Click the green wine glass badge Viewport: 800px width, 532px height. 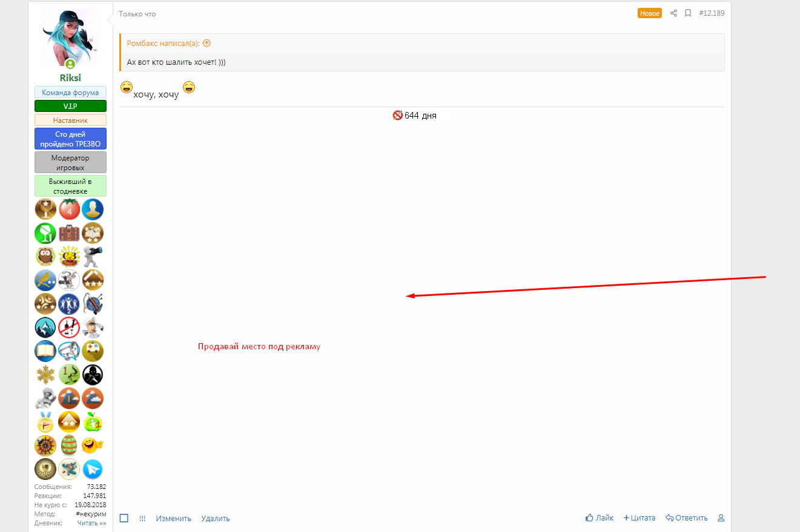pos(45,233)
